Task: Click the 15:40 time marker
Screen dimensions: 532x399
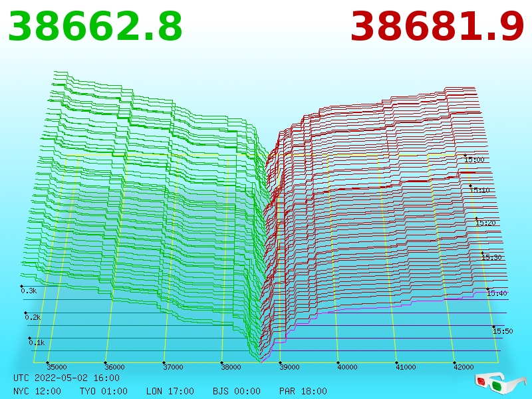Action: (x=497, y=294)
